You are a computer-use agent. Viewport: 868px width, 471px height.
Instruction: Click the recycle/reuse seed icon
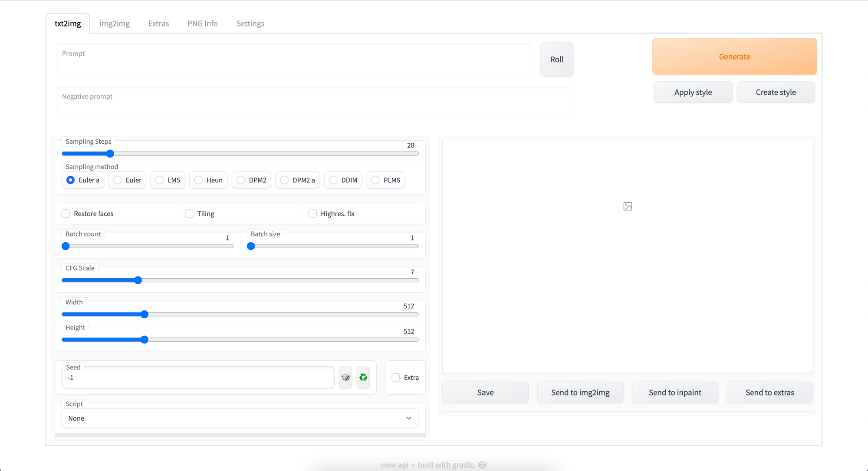point(363,377)
